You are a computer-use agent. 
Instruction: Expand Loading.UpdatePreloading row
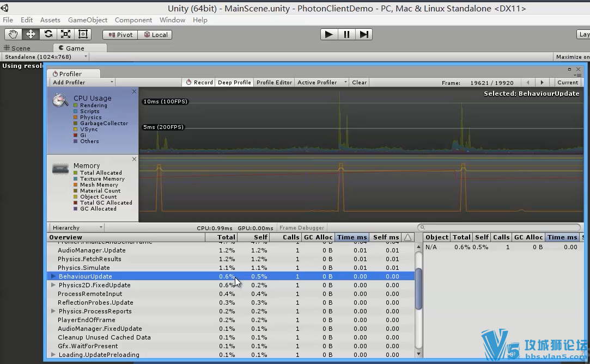coord(53,355)
